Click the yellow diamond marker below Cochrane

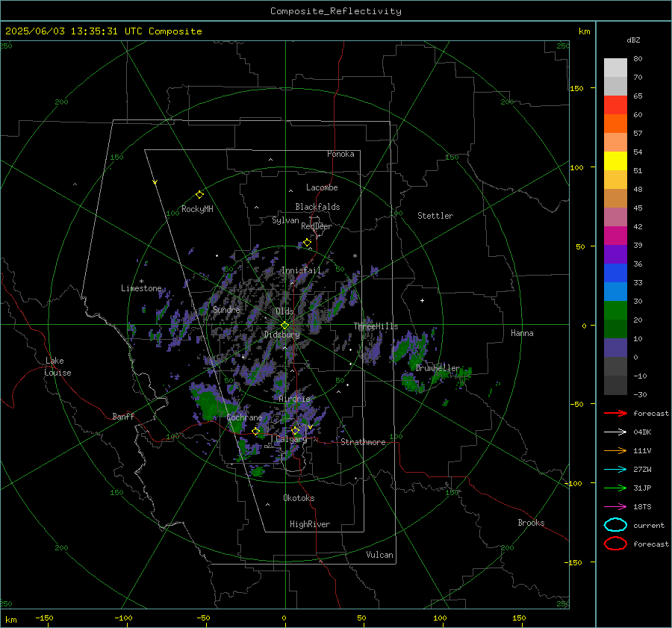pyautogui.click(x=255, y=432)
